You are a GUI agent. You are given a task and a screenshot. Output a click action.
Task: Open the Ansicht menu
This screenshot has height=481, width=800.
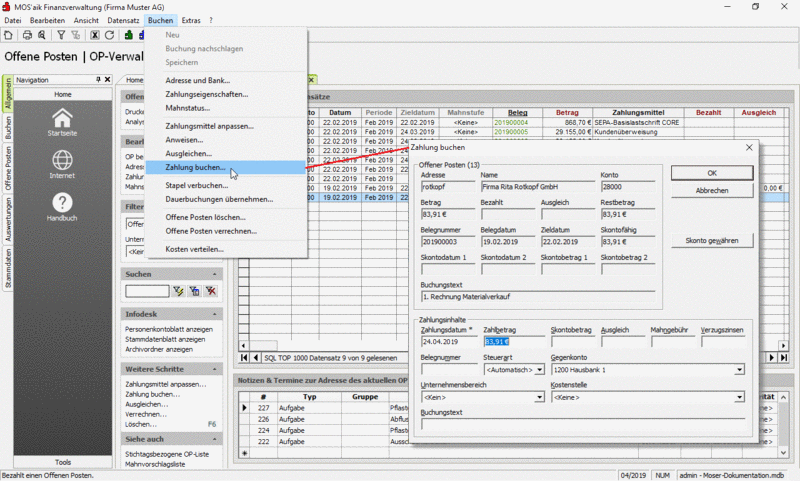tap(86, 20)
